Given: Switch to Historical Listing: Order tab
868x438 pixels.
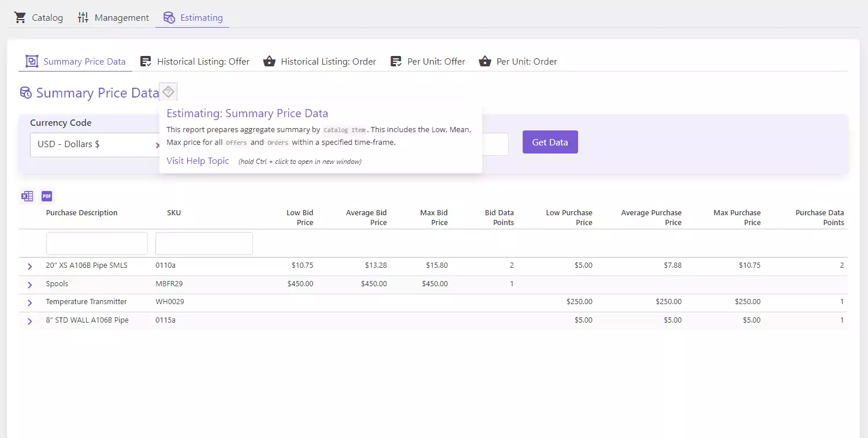Looking at the screenshot, I should point(319,62).
